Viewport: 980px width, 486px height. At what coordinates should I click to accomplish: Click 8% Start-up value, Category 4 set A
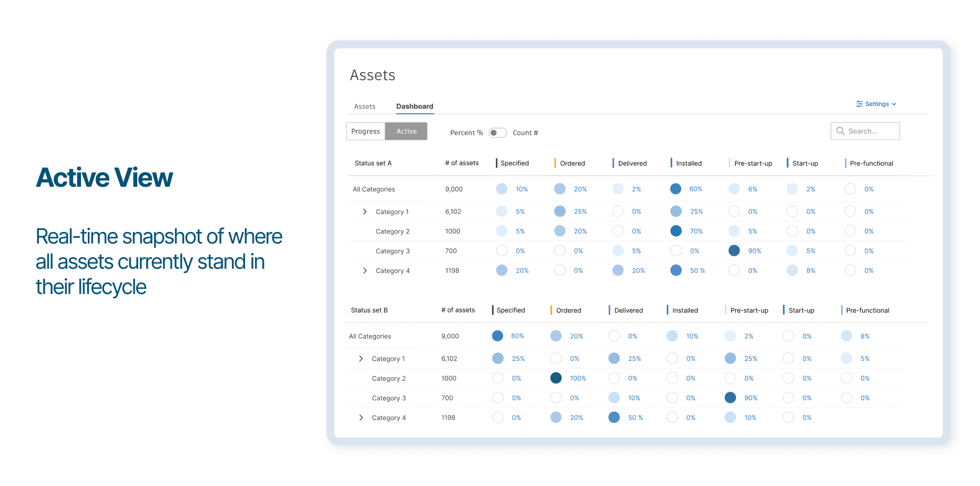click(811, 270)
